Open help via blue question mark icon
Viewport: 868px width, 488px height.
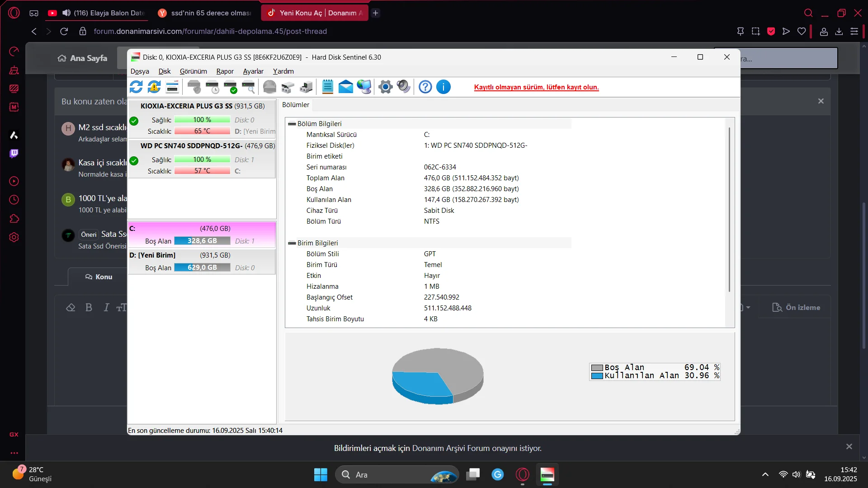coord(425,87)
